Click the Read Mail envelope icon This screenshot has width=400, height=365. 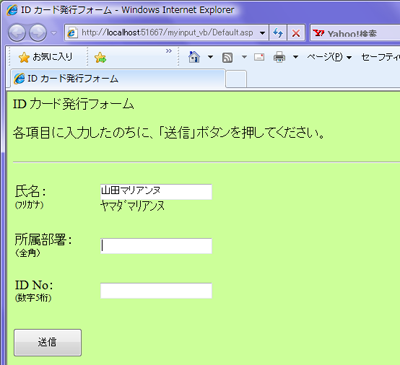coord(259,57)
